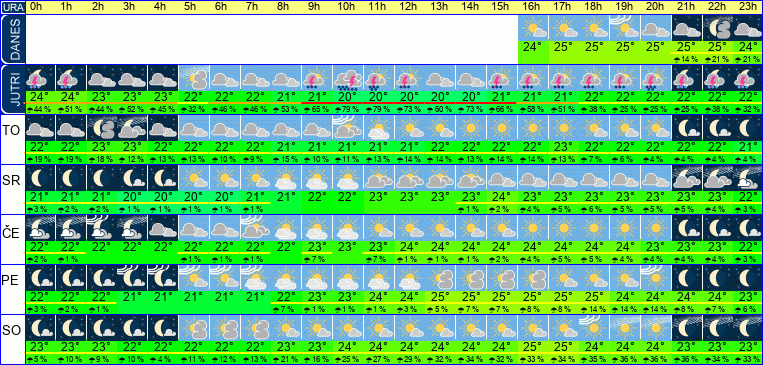The height and width of the screenshot is (365, 763).
Task: Select the SR day label
Action: pos(12,181)
